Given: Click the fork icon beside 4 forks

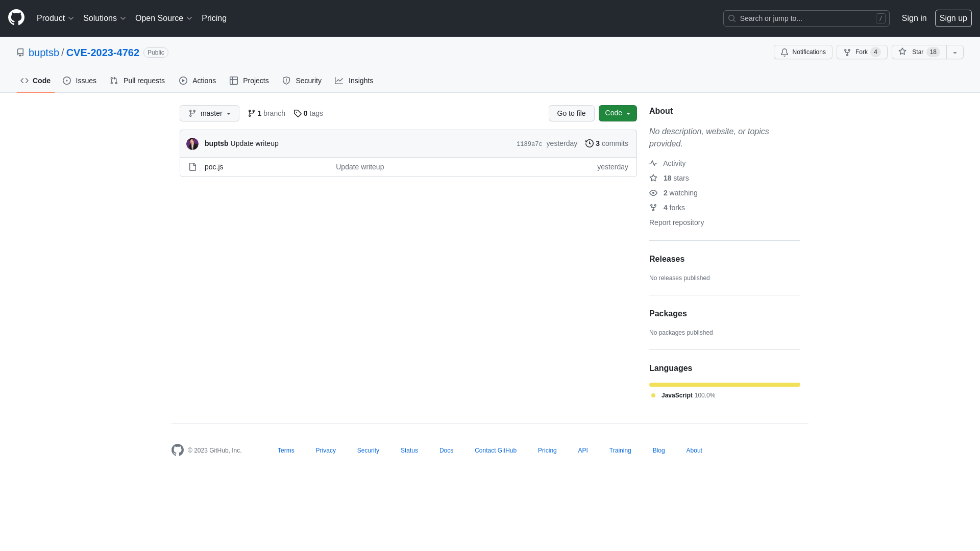Looking at the screenshot, I should tap(653, 208).
